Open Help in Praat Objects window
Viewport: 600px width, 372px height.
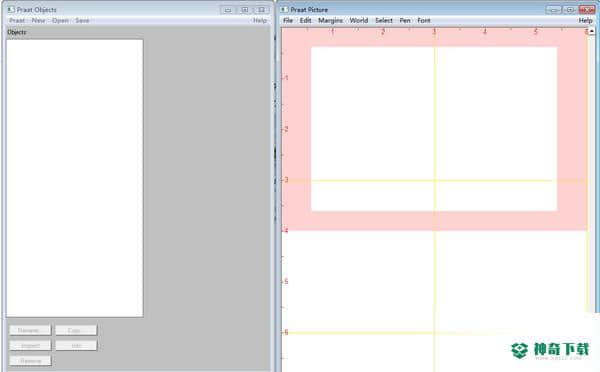pos(260,21)
